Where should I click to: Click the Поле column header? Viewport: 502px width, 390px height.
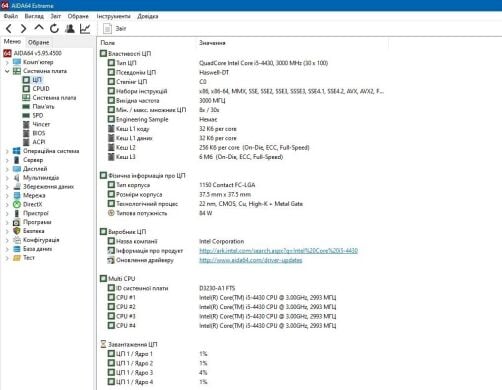click(x=108, y=43)
